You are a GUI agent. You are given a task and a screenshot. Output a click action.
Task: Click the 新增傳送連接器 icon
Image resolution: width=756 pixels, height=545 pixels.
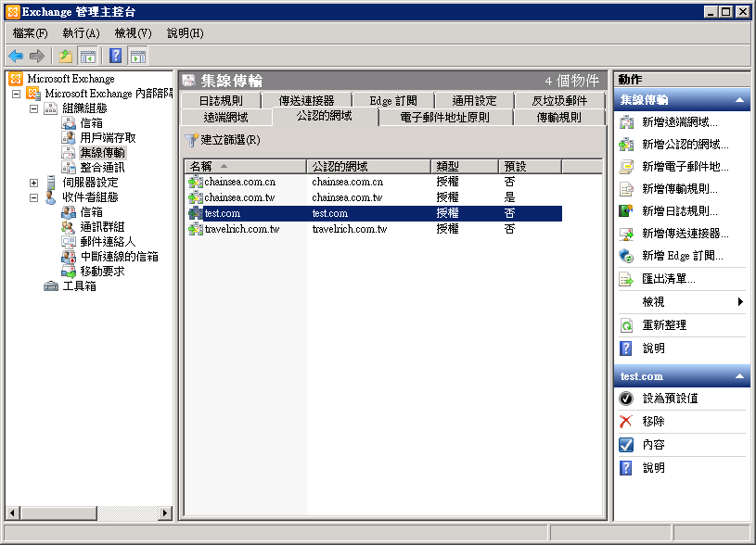pos(626,234)
